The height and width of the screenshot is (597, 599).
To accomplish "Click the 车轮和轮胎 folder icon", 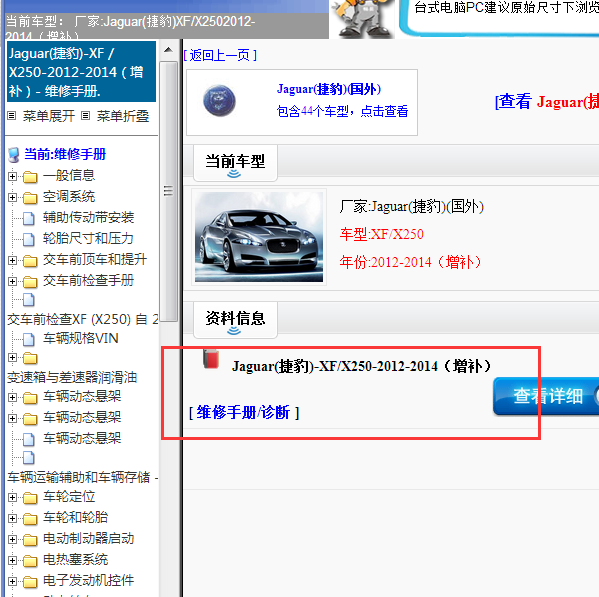I will (x=30, y=519).
